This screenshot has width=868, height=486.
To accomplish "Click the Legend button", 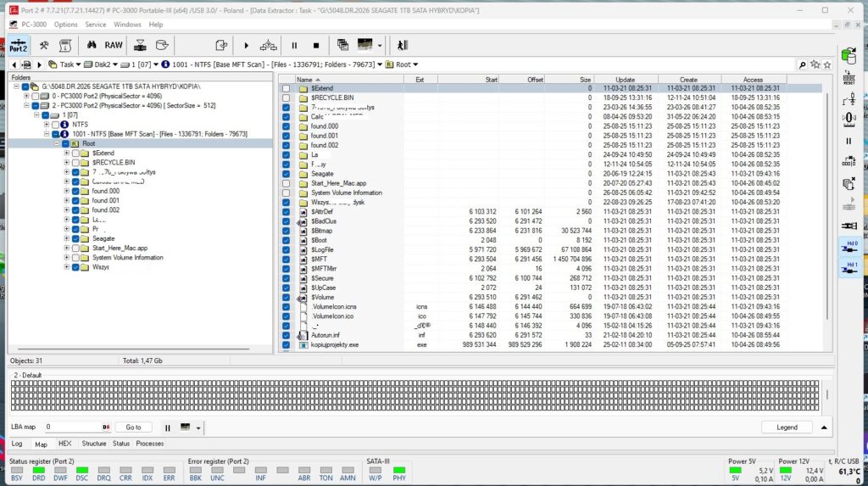I will tap(787, 427).
